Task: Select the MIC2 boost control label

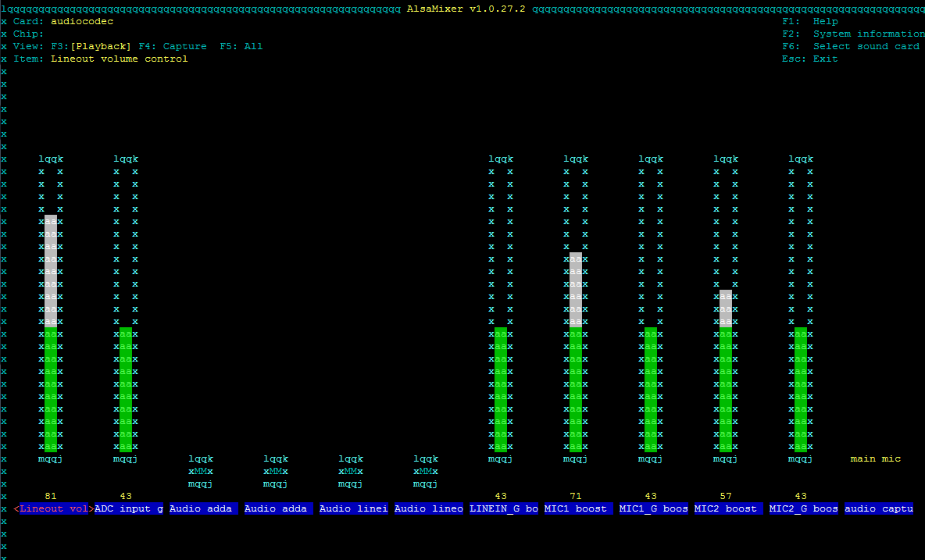Action: [728, 508]
